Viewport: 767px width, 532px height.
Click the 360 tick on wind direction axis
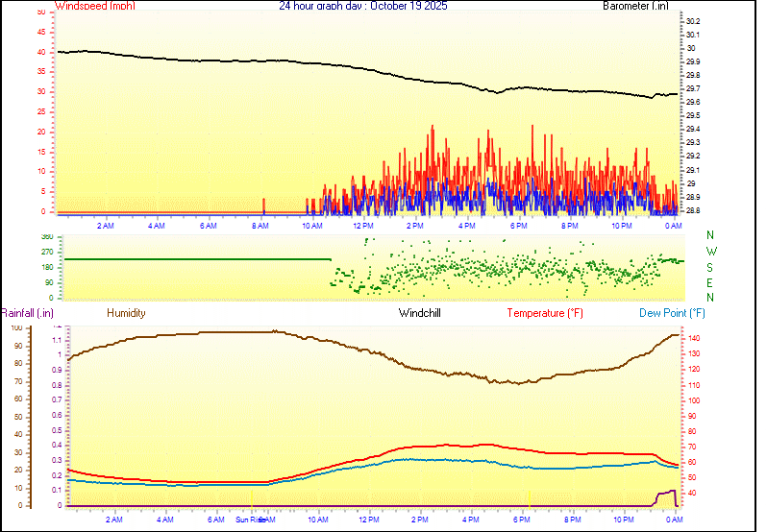[47, 237]
